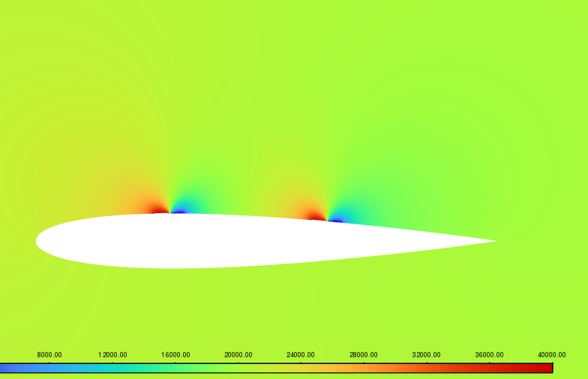Click the 12000.00 legend tick label
The height and width of the screenshot is (379, 588).
(112, 355)
